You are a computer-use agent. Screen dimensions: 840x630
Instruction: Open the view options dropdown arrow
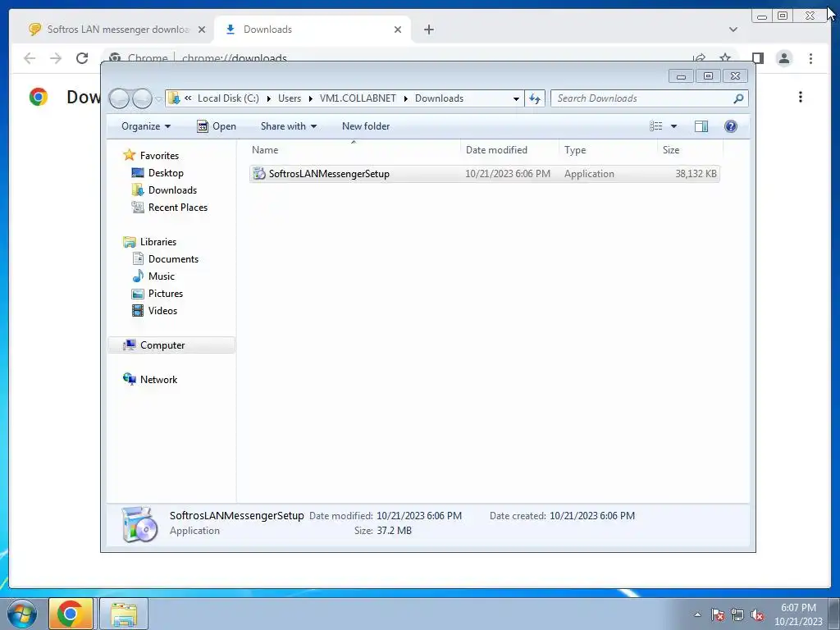click(674, 126)
